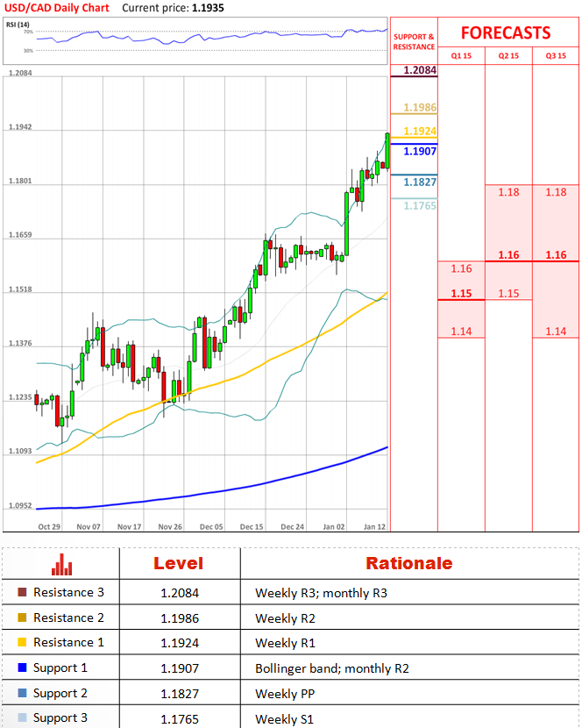Viewport: 582px width, 728px height.
Task: Click the 1.1765 cell in Level column
Action: [180, 719]
